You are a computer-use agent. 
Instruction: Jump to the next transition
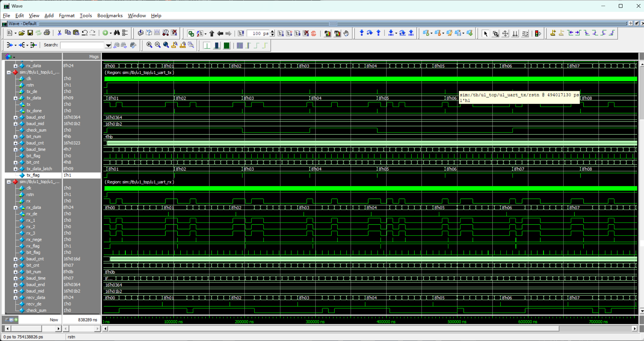coord(578,33)
